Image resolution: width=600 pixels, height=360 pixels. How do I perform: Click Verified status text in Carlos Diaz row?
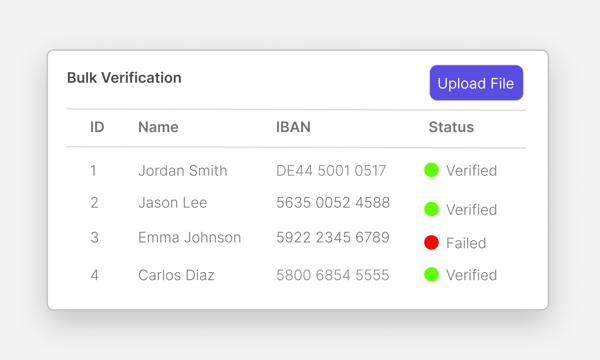point(471,275)
